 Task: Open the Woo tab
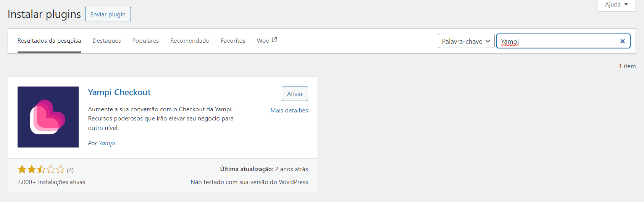point(267,41)
